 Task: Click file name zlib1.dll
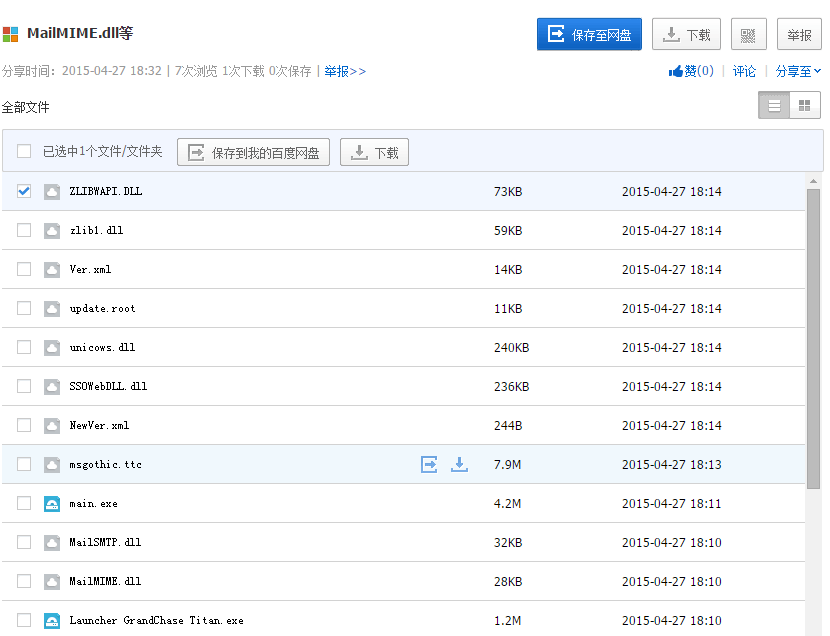[x=96, y=231]
